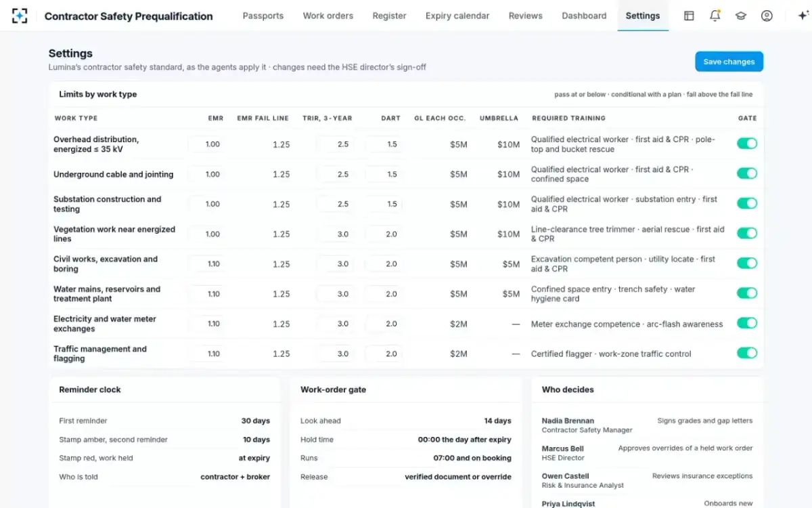Disable the Traffic management gate
Screen dimensions: 812x508
[x=747, y=353]
